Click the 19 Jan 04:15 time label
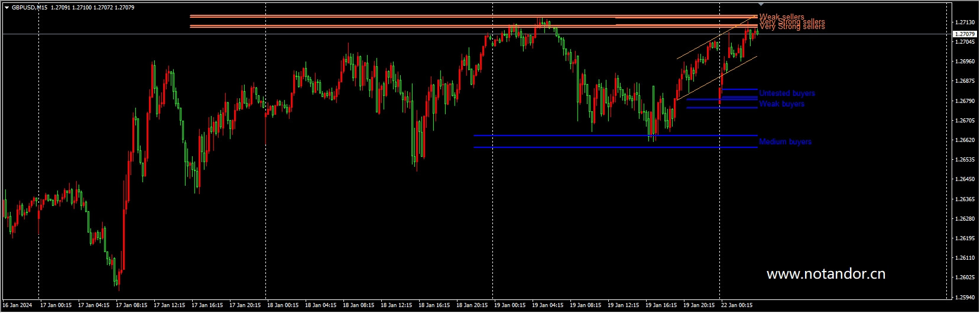Viewport: 980px width, 313px height. tap(548, 306)
